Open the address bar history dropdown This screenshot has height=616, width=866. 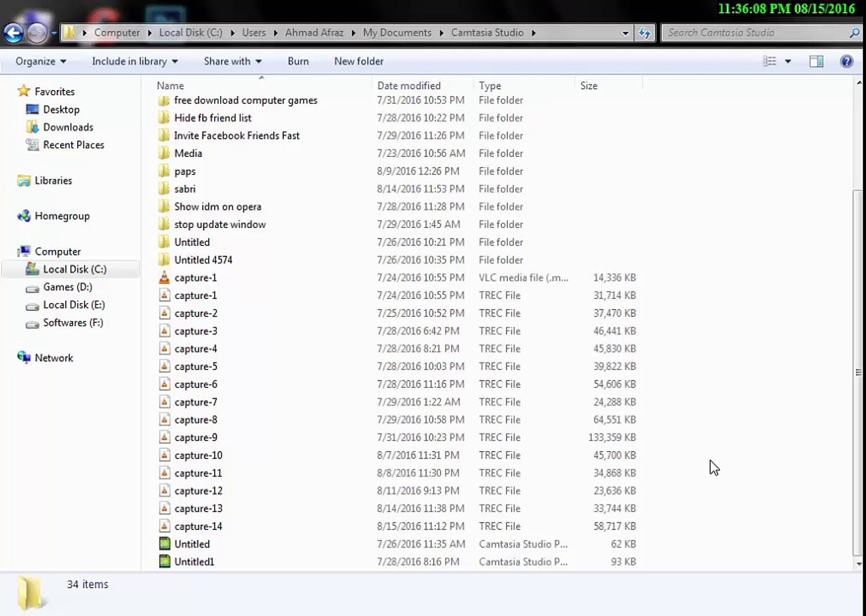click(625, 33)
